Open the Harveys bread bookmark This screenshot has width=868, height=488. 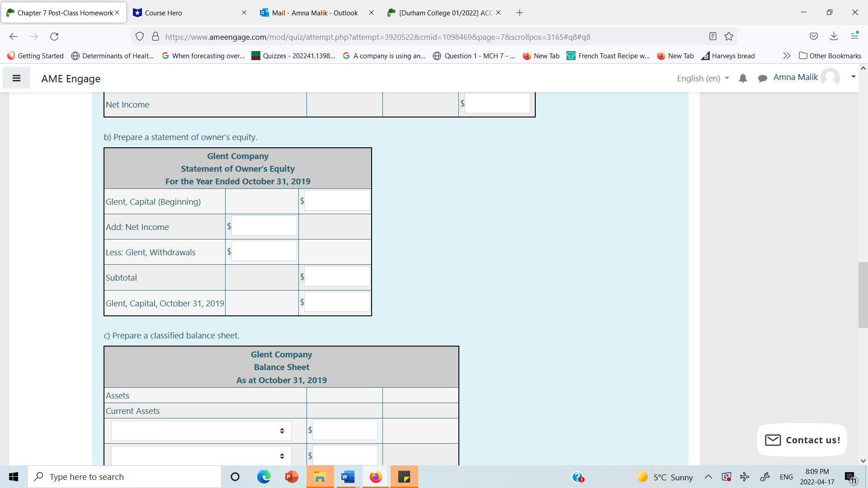(x=728, y=56)
